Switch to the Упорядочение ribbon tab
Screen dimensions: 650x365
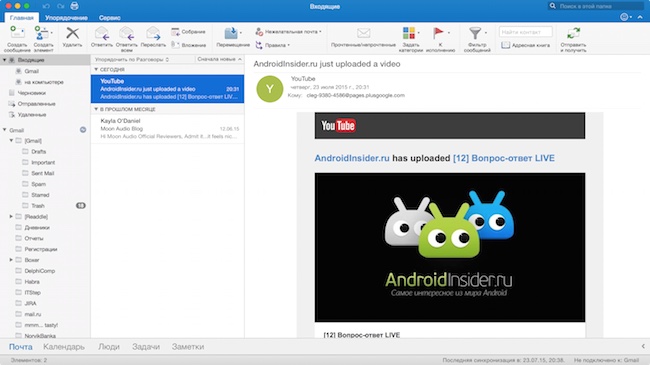coord(66,18)
